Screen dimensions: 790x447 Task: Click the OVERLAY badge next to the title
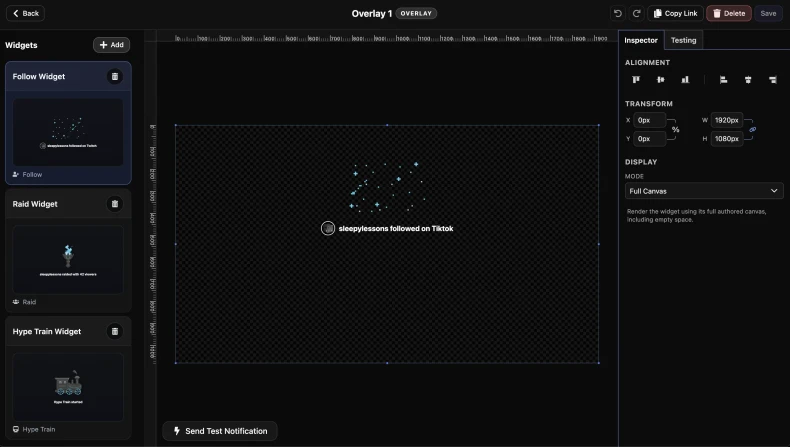416,14
